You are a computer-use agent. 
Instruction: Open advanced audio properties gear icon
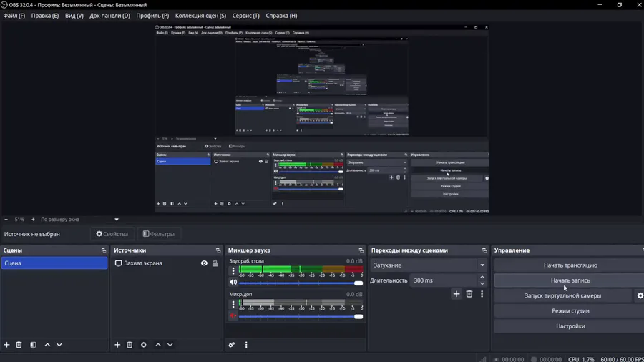(232, 345)
